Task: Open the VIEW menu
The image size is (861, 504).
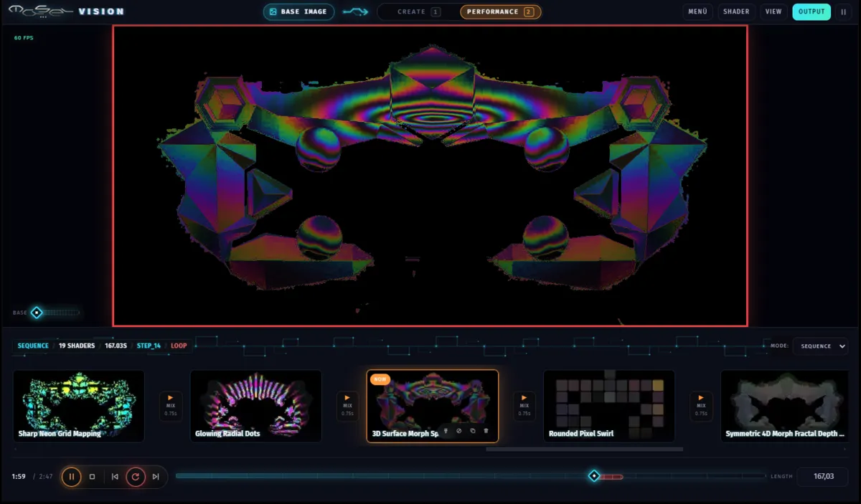Action: (x=773, y=11)
